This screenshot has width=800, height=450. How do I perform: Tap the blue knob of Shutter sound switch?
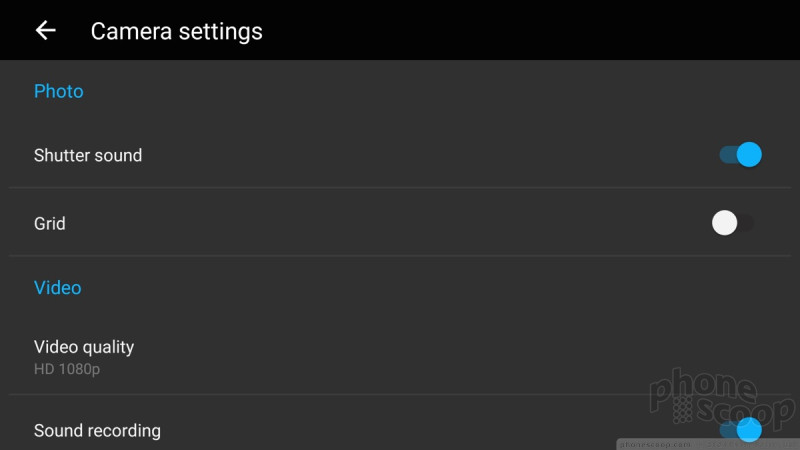point(749,155)
